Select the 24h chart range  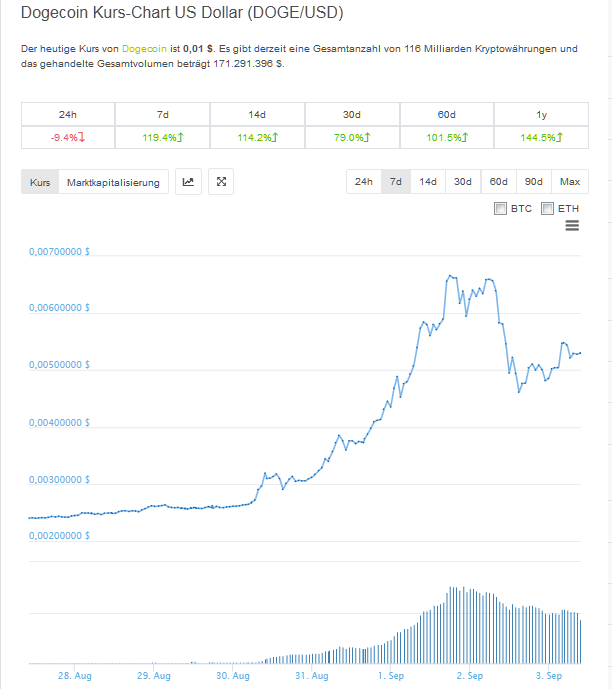364,181
